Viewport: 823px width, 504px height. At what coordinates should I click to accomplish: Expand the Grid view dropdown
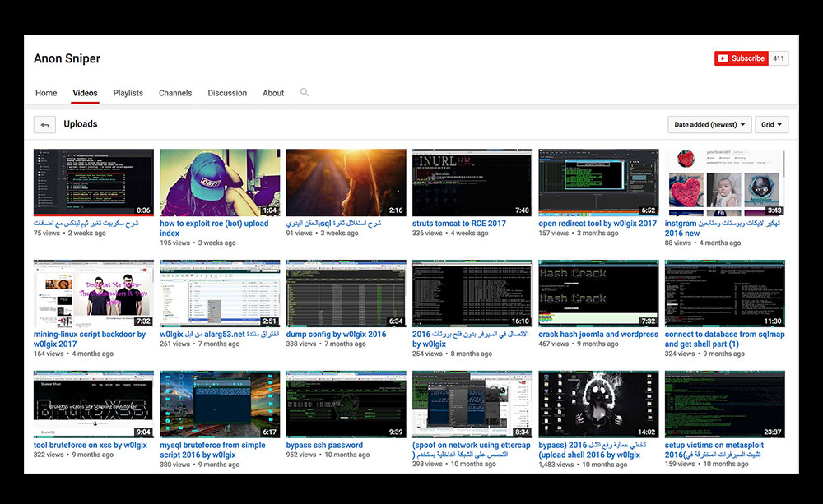coord(771,125)
